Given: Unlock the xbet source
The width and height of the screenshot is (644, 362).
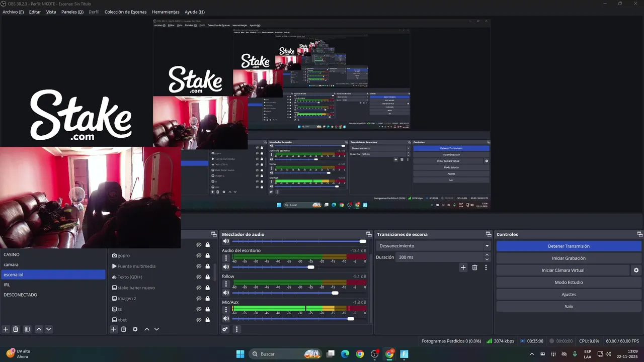Looking at the screenshot, I should pos(207,320).
